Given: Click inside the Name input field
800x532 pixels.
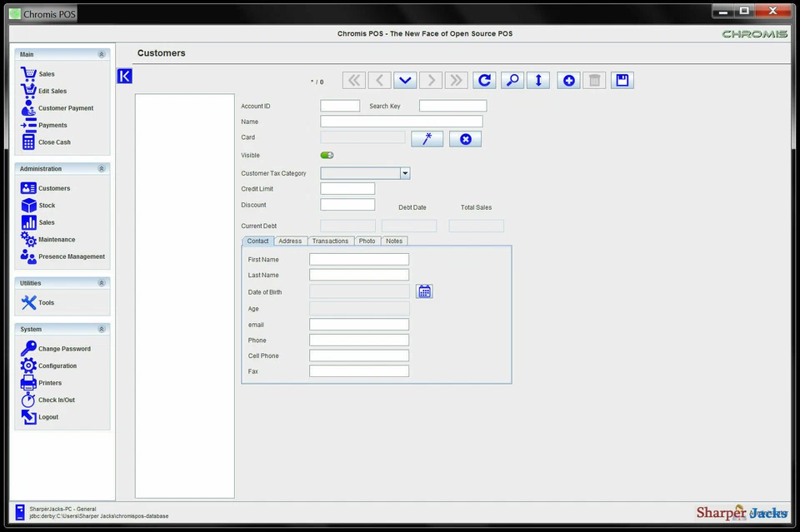Looking at the screenshot, I should [x=400, y=121].
